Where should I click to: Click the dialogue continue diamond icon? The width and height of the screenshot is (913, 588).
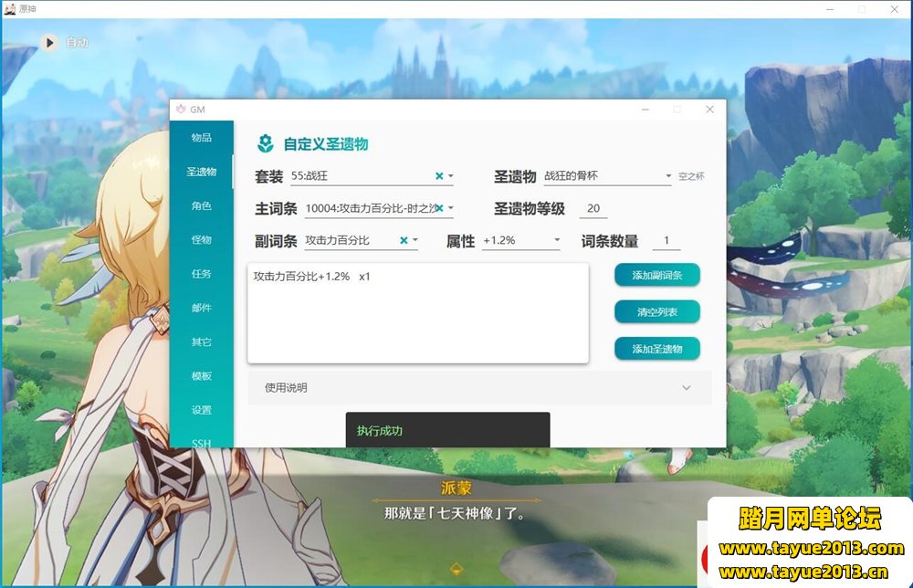456,569
